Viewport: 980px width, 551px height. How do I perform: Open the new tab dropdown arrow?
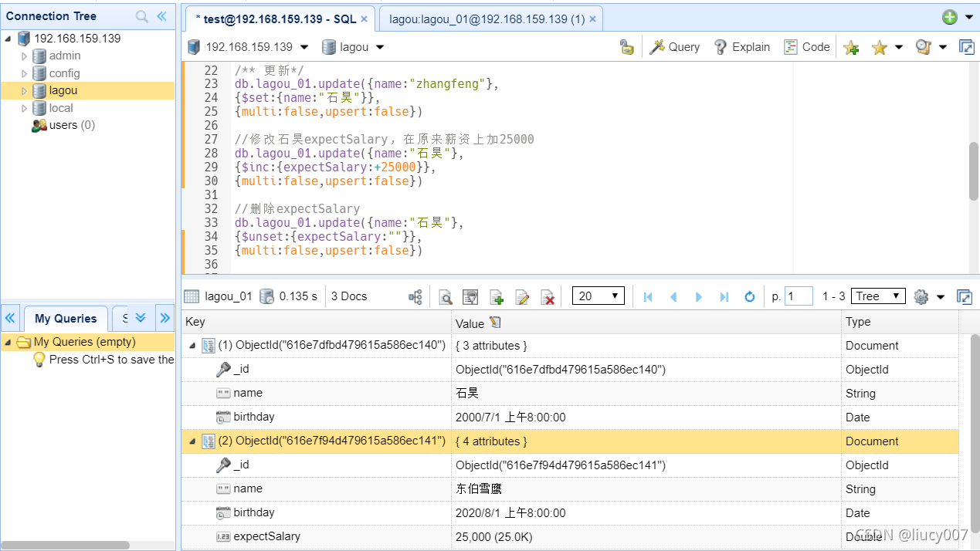(x=968, y=18)
